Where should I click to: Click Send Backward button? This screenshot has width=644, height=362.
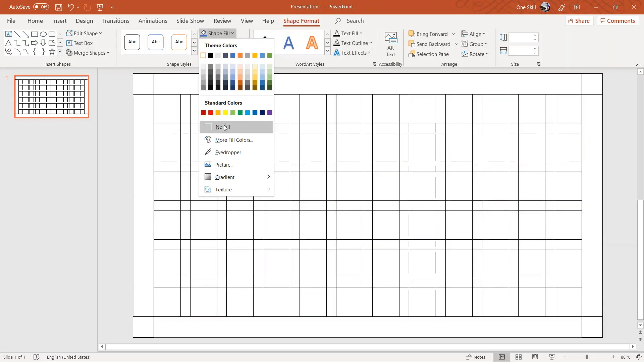[429, 44]
